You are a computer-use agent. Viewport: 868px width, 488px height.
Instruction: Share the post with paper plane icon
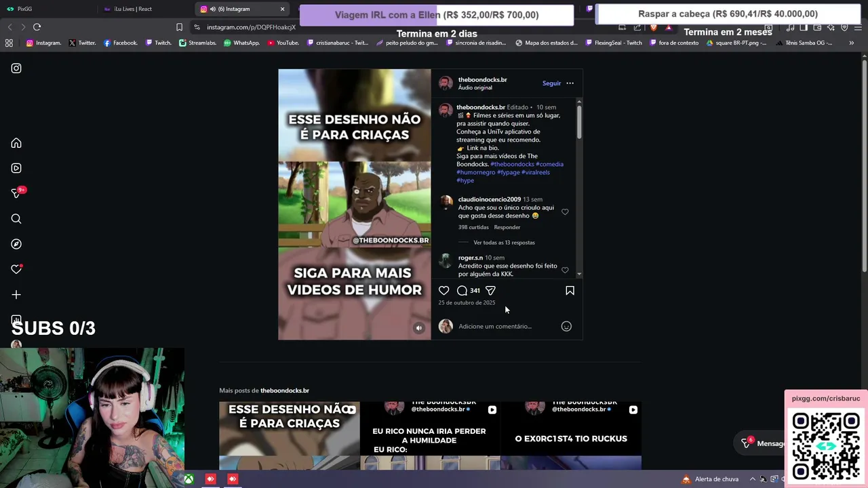tap(490, 291)
